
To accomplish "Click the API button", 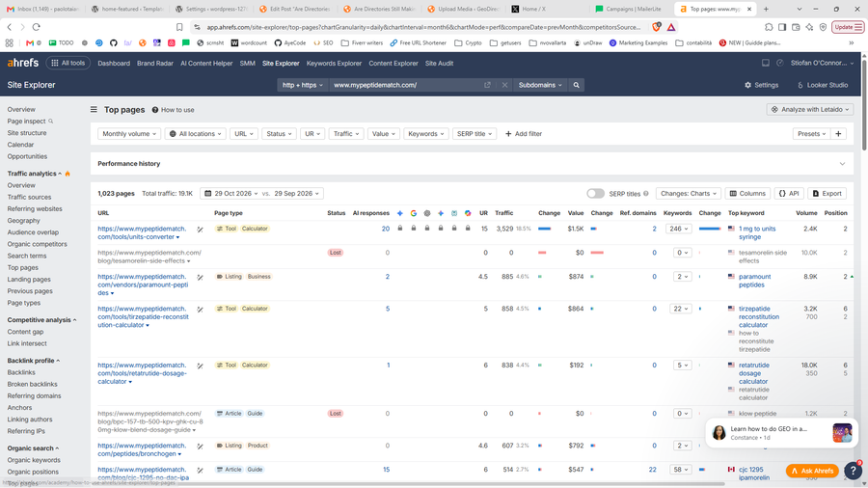I will [789, 194].
